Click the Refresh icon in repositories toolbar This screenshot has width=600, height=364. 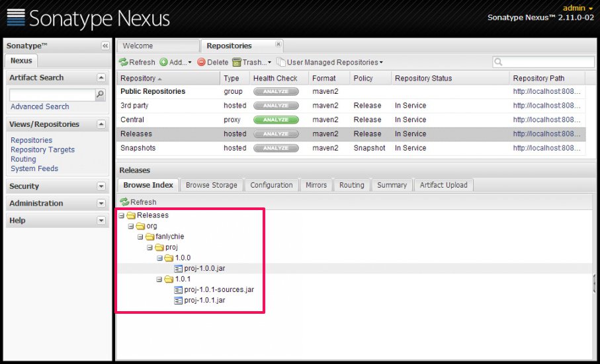pos(123,62)
